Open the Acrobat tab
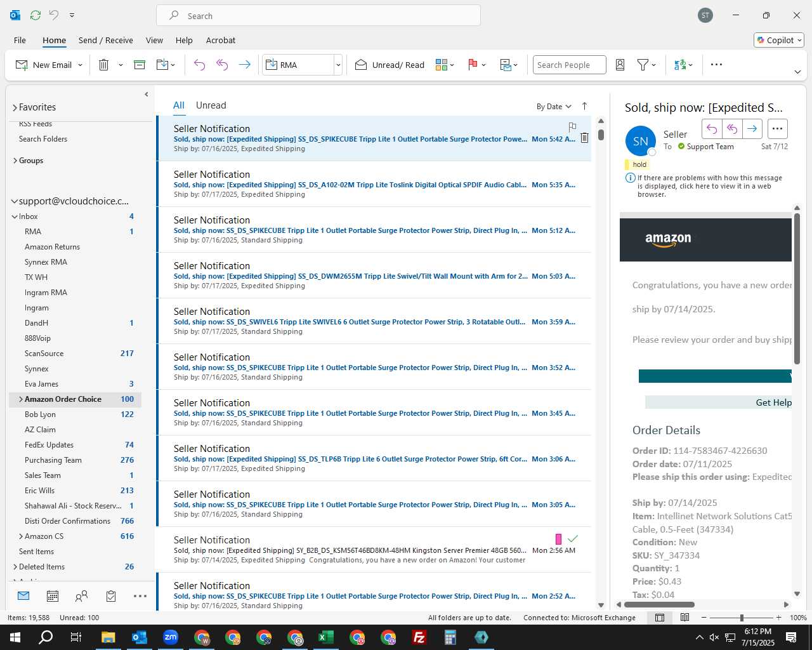 point(221,40)
